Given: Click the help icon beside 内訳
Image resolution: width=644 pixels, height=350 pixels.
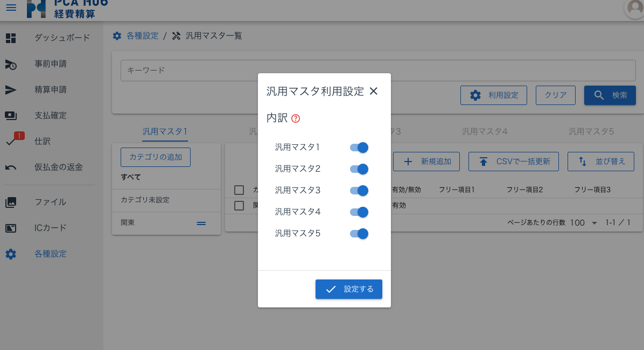Looking at the screenshot, I should tap(296, 119).
